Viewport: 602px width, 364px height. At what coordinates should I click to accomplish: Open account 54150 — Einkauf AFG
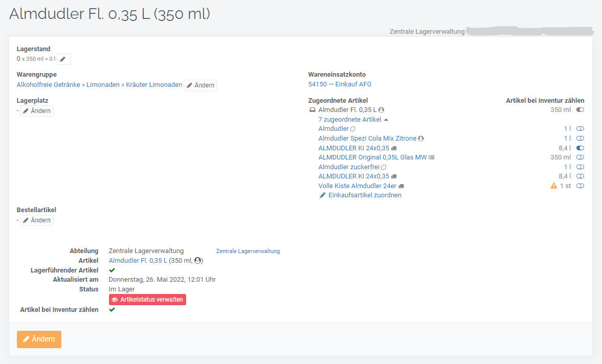[340, 84]
